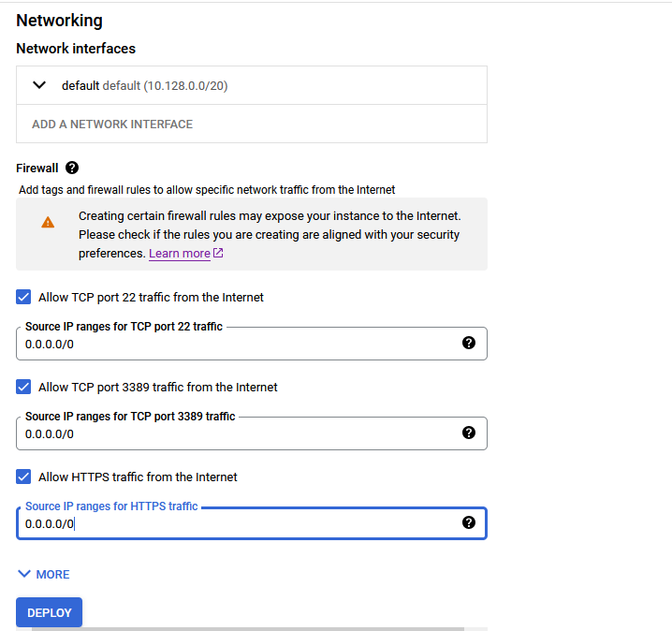Click the Networking heading
Screen dimensions: 672x631
pyautogui.click(x=60, y=21)
